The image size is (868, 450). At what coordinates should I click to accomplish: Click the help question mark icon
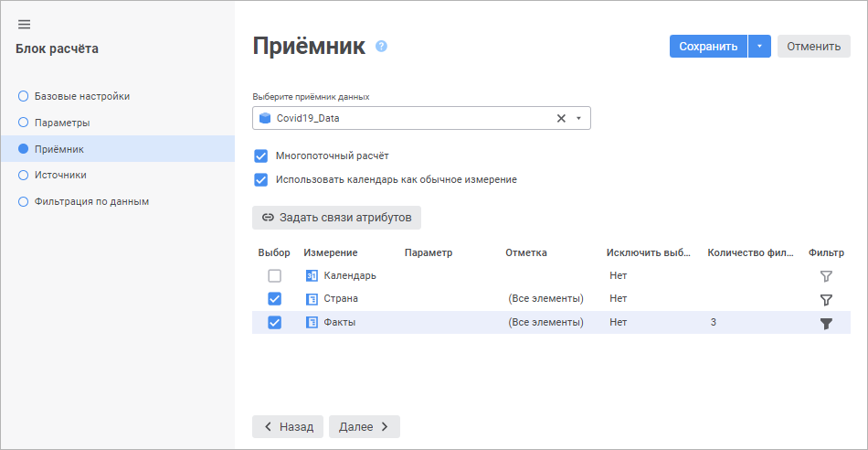pyautogui.click(x=381, y=46)
